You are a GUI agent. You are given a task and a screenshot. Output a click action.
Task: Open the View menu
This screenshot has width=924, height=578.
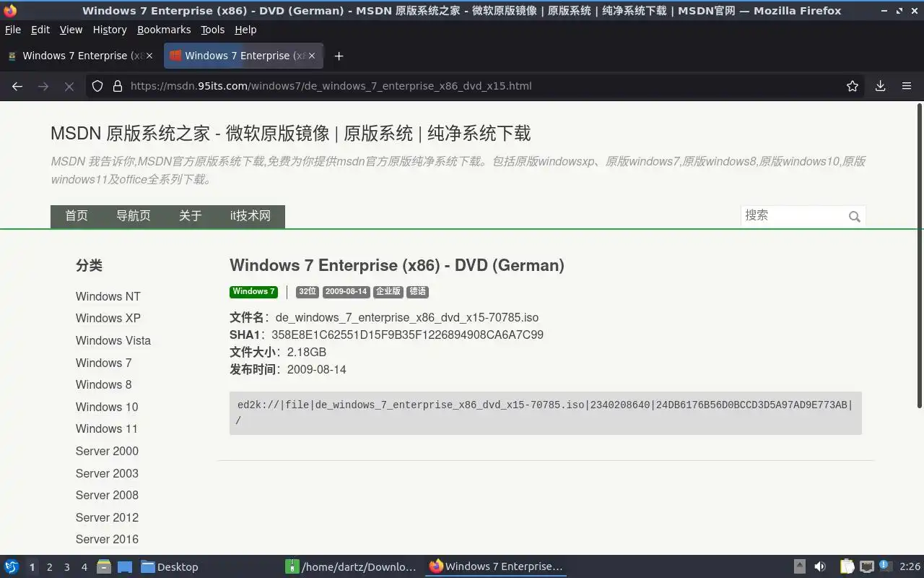click(71, 30)
